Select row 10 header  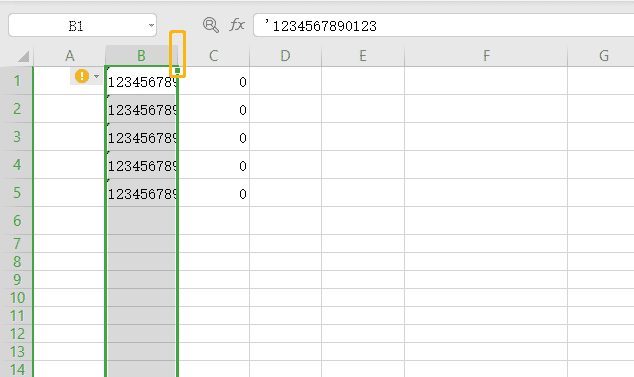click(x=17, y=298)
